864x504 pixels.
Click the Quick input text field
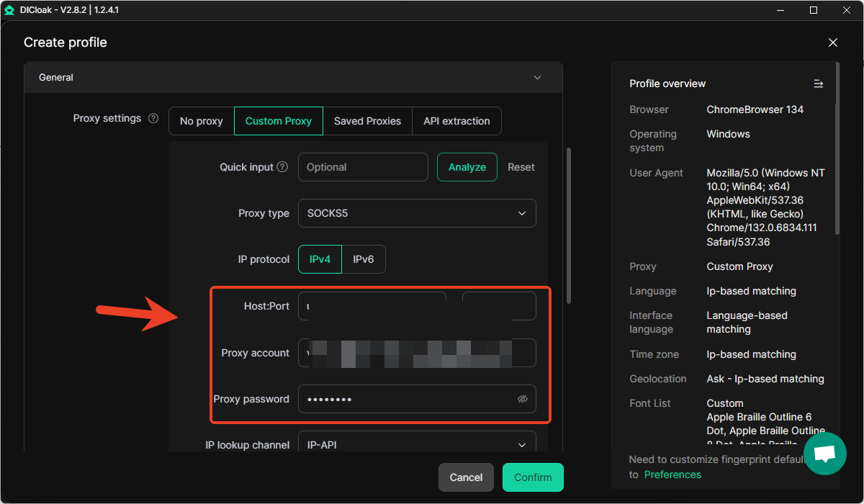tap(363, 167)
